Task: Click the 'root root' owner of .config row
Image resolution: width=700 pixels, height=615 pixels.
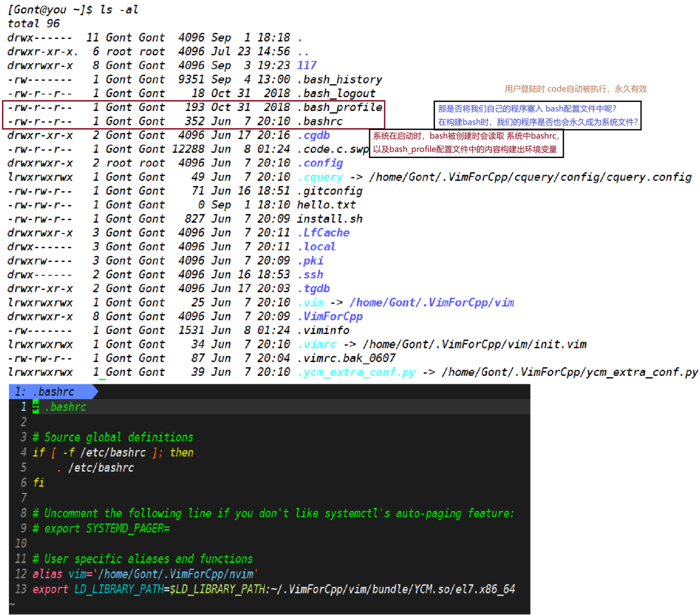Action: coord(135,163)
